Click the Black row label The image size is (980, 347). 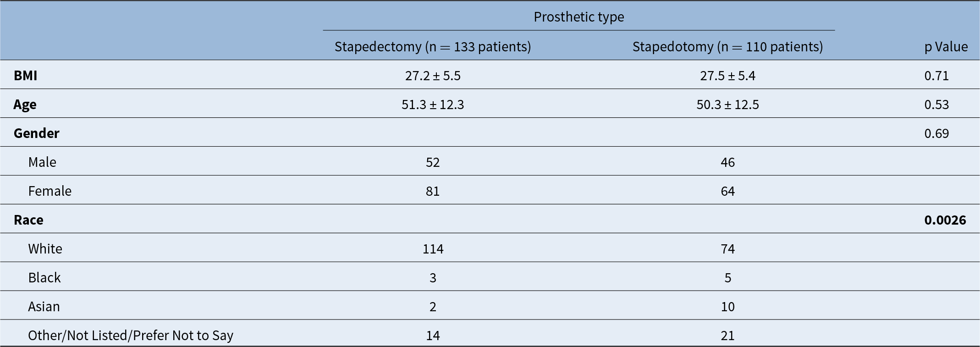click(x=44, y=278)
